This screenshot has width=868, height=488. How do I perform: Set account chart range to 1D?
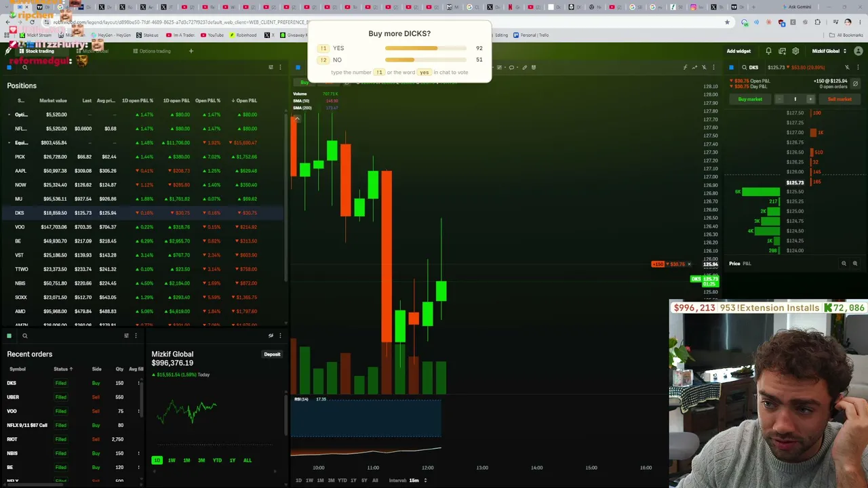[157, 460]
